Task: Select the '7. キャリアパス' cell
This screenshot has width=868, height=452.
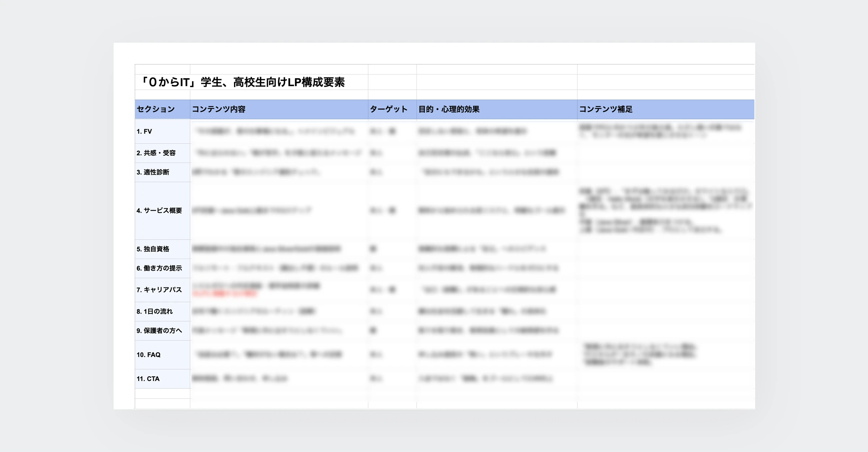Action: point(162,290)
